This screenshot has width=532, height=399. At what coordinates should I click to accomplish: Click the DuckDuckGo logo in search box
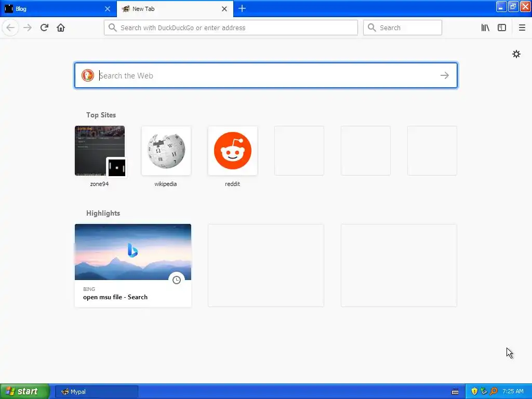tap(87, 75)
